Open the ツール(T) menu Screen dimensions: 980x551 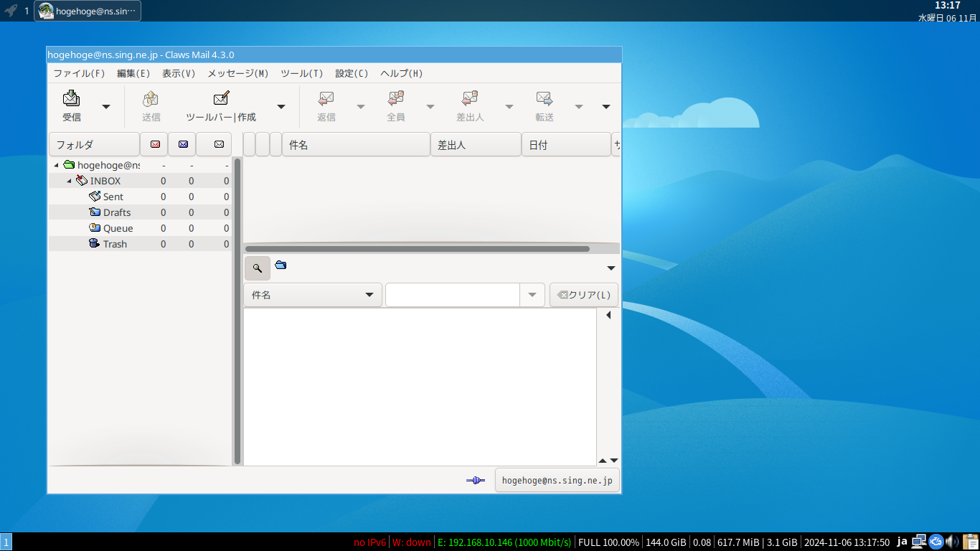tap(302, 73)
